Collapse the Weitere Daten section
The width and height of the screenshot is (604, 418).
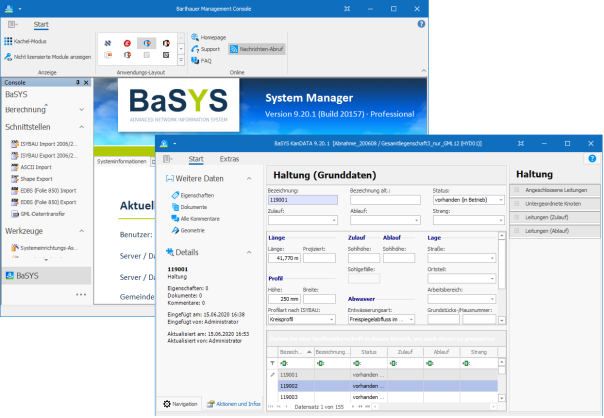[x=249, y=178]
